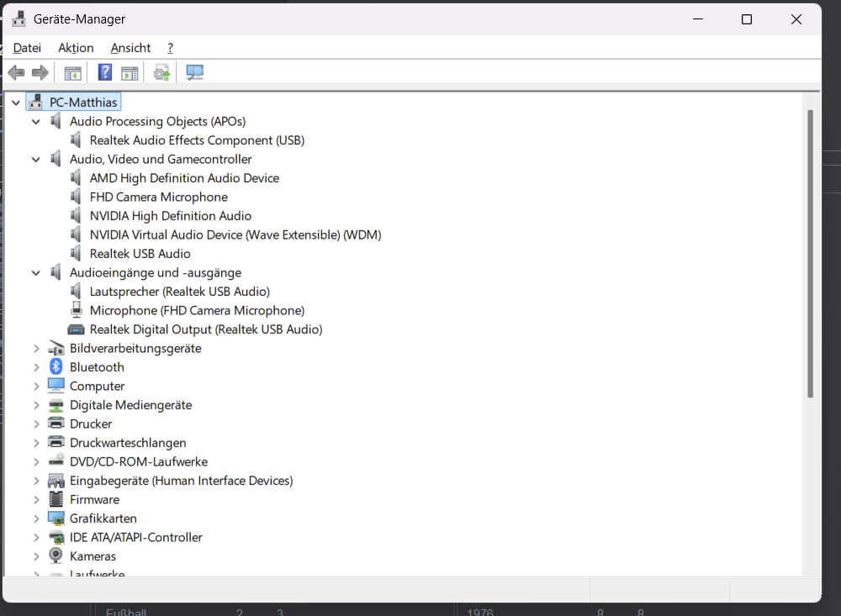Image resolution: width=841 pixels, height=616 pixels.
Task: Expand the Bildverarbeitungsgeräte category
Action: click(x=36, y=349)
